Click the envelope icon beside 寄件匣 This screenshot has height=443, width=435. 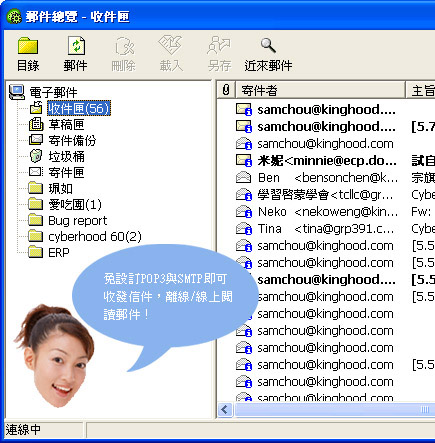point(36,172)
